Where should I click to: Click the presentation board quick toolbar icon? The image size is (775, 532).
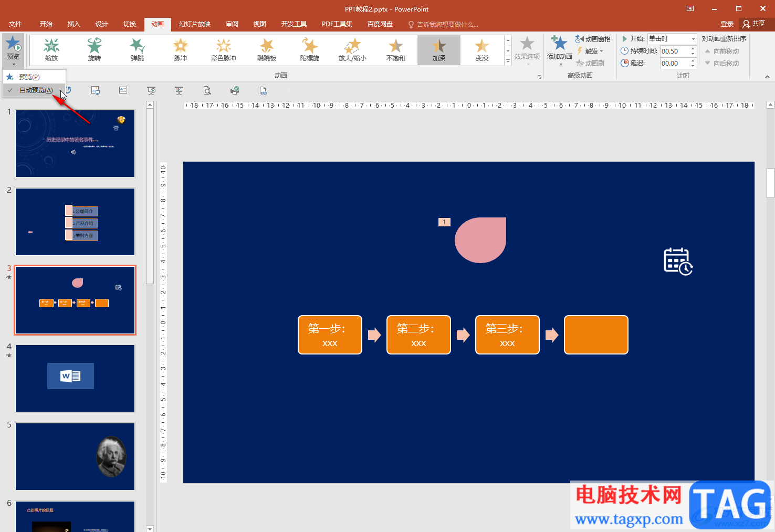pyautogui.click(x=179, y=90)
